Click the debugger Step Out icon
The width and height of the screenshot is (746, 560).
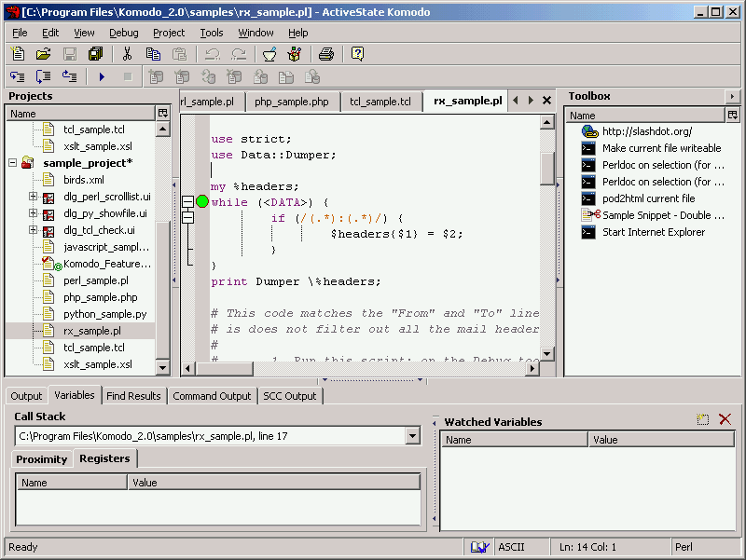click(69, 76)
